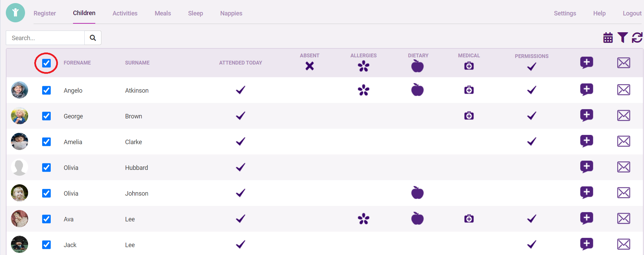The height and width of the screenshot is (255, 644).
Task: Click the search magnifier button
Action: click(x=93, y=38)
